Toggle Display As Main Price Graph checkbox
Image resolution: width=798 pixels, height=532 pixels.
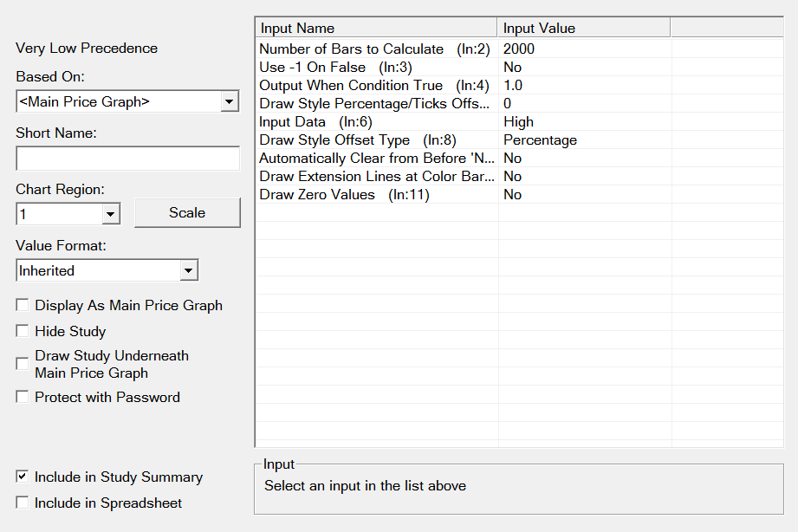pyautogui.click(x=23, y=306)
